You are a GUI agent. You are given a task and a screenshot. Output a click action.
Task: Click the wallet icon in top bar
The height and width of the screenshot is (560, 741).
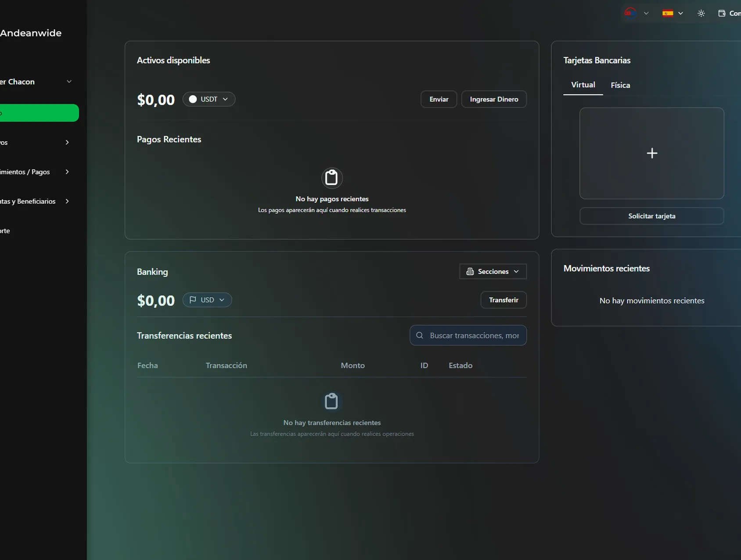click(x=722, y=13)
